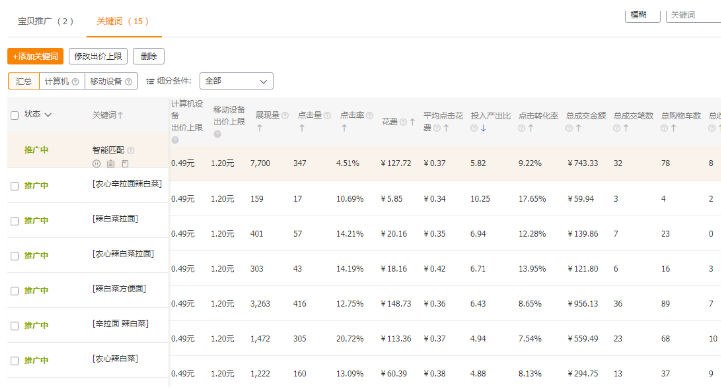This screenshot has width=721, height=389.
Task: Switch to the 关键词 (15) tab
Action: [x=123, y=21]
